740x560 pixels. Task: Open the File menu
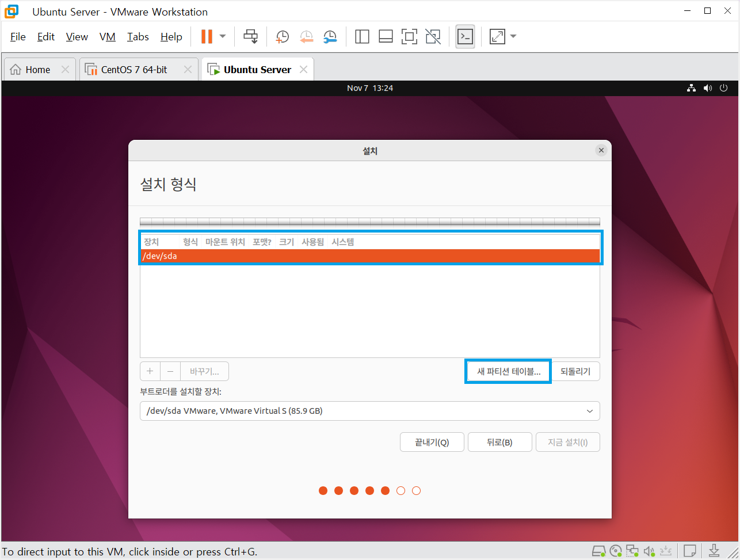18,37
